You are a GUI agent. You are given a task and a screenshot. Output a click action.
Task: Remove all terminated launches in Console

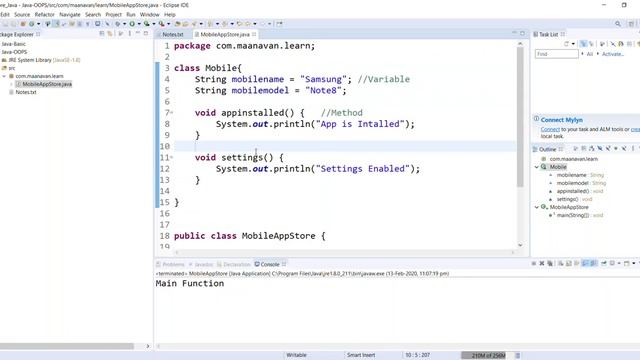(x=550, y=264)
